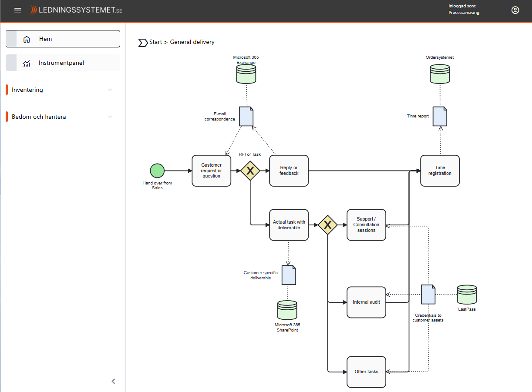Viewport: 532px width, 392px height.
Task: Click the Ledningssystemet.se logo
Action: tap(76, 10)
